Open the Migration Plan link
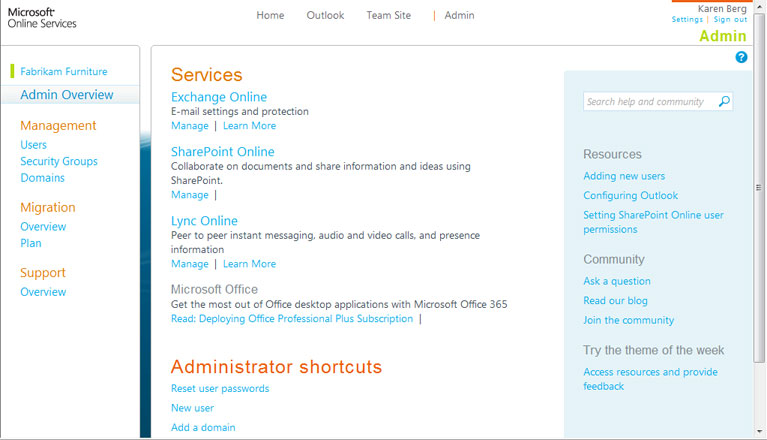 (x=30, y=243)
